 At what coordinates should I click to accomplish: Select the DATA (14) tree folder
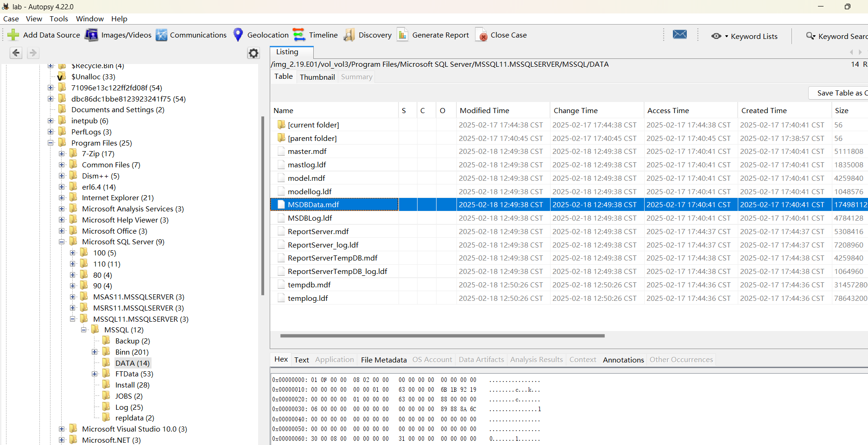click(133, 363)
